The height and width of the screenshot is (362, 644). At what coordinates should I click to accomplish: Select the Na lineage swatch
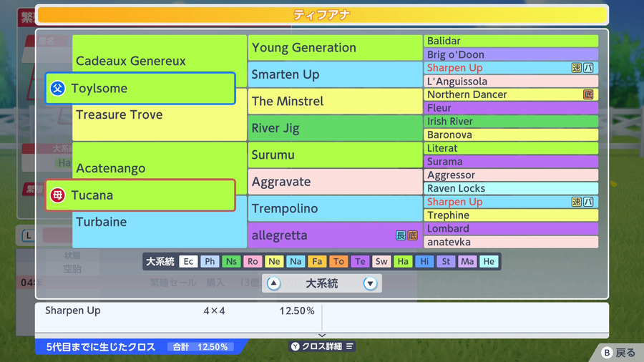pos(296,261)
